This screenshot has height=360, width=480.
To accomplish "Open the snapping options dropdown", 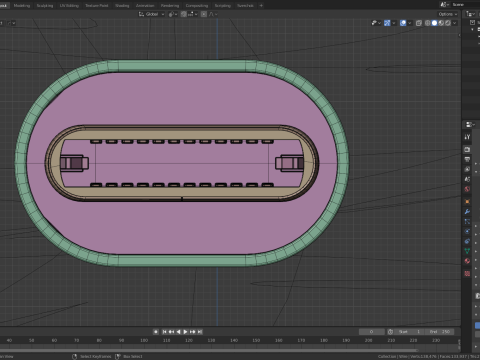I will 192,14.
